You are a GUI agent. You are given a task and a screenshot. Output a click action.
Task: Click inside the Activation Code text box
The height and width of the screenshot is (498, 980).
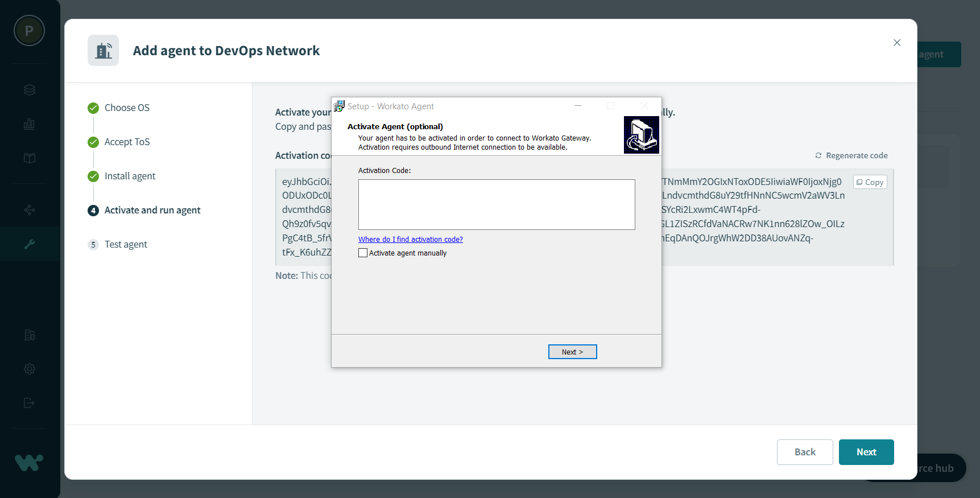pyautogui.click(x=496, y=204)
